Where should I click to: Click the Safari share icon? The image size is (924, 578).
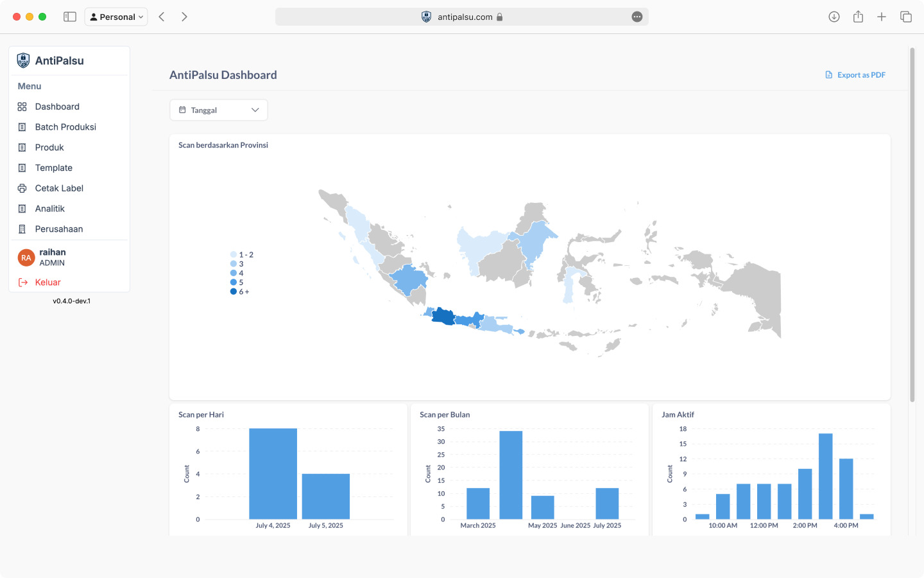(858, 17)
